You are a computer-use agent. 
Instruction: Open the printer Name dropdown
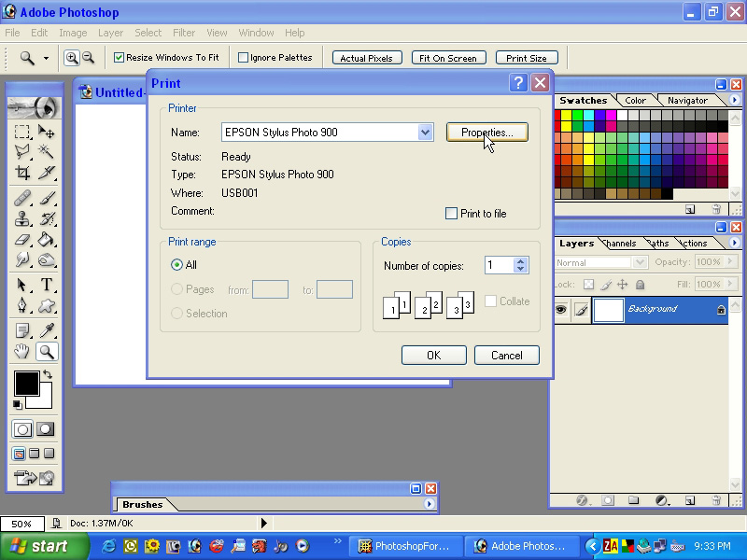pos(426,132)
